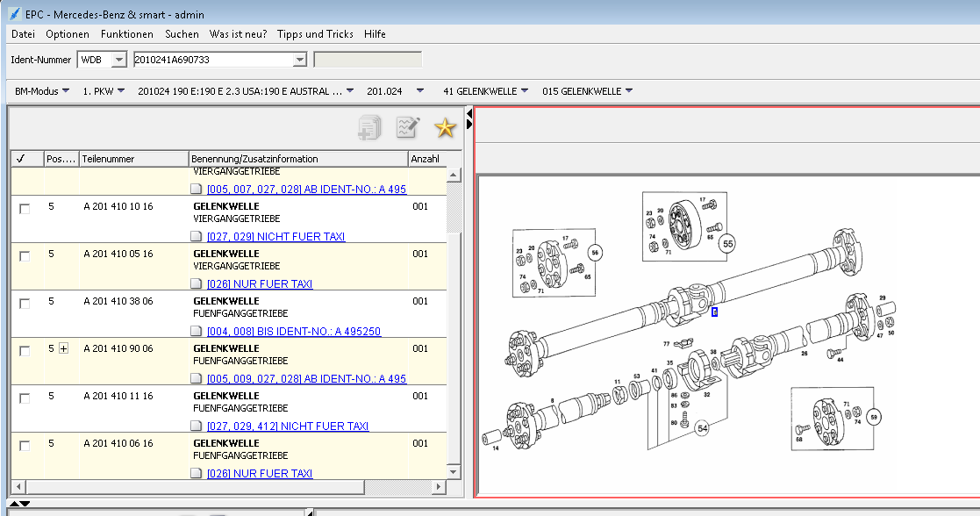Click the yellow star favorites icon
980x516 pixels.
point(445,127)
